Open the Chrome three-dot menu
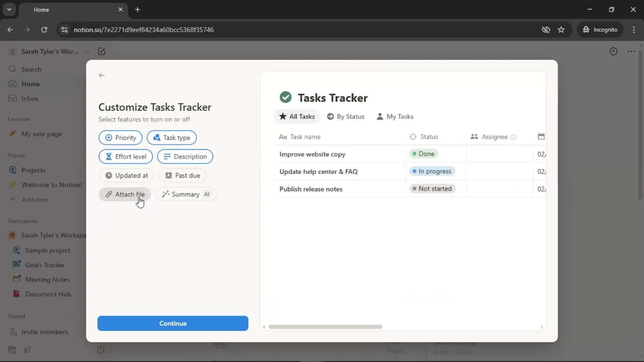 (634, 30)
